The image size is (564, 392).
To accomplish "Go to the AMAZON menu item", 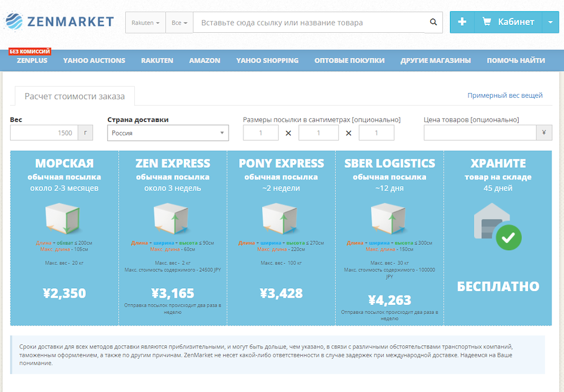I will pyautogui.click(x=205, y=60).
